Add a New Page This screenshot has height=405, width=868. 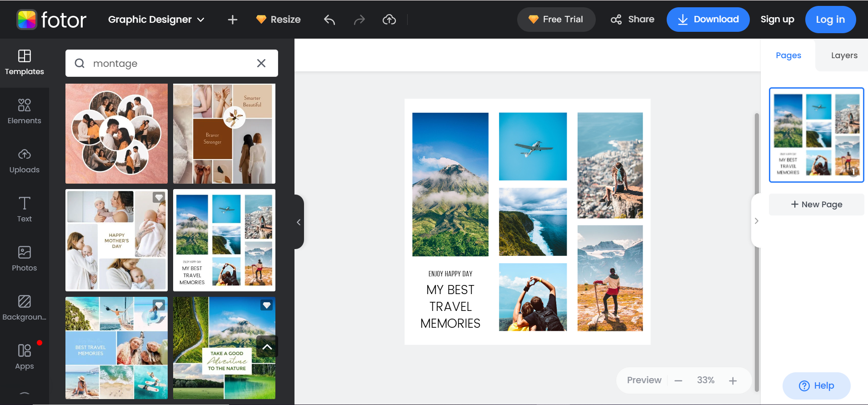click(x=816, y=205)
